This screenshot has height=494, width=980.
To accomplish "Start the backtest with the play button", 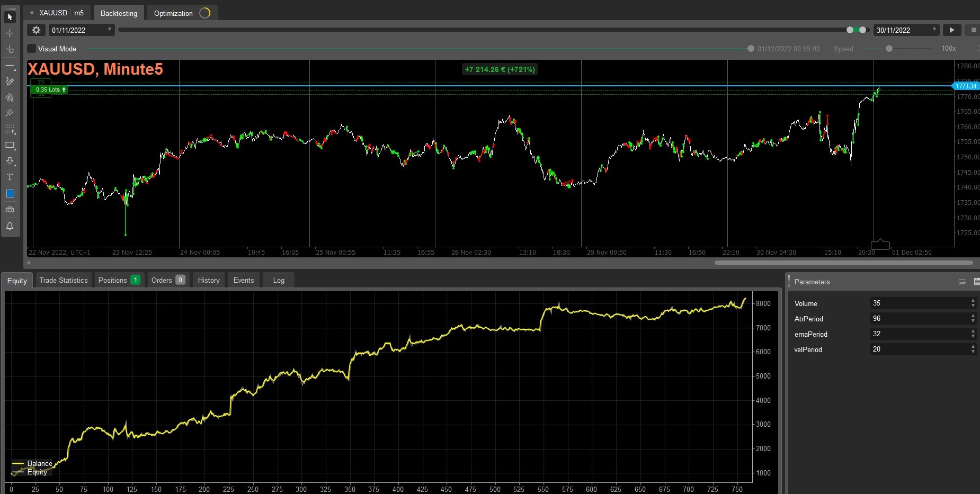I will (952, 30).
